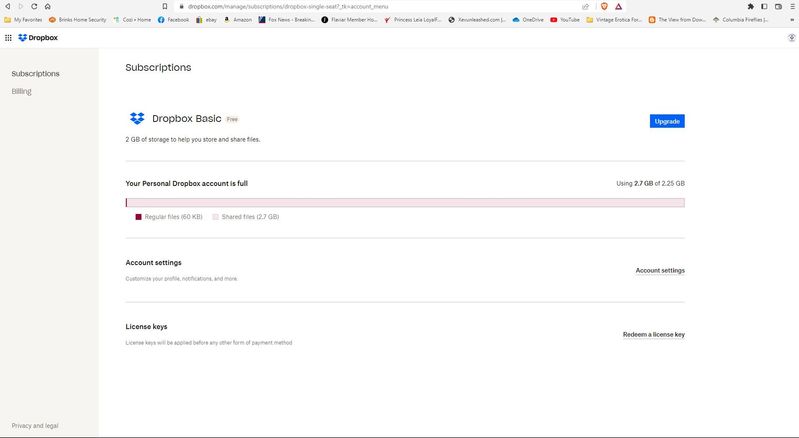Viewport: 799px width, 438px height.
Task: Click the Regular files dark red legend swatch
Action: 138,217
